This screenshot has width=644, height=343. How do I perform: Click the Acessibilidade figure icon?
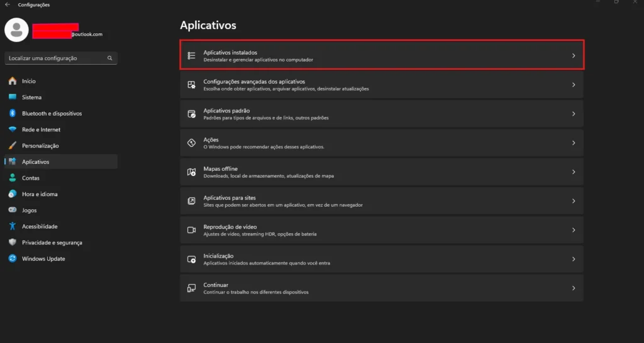[x=13, y=227]
